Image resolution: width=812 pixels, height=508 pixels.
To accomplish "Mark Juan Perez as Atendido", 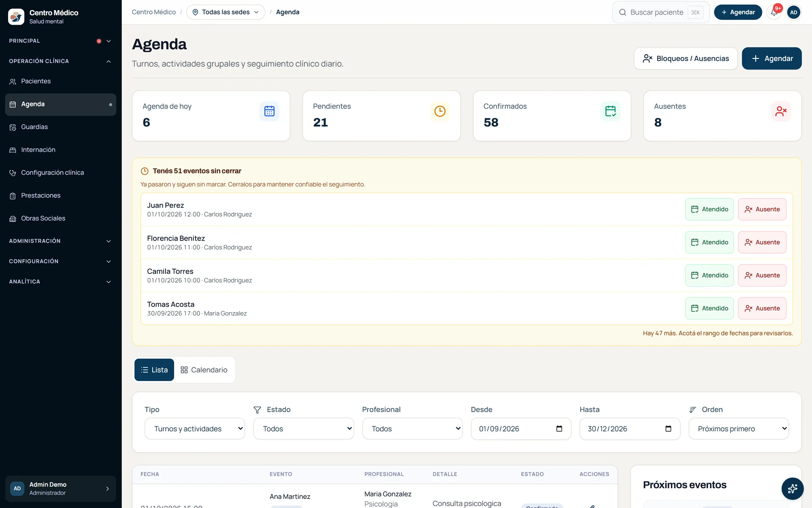I will [709, 209].
